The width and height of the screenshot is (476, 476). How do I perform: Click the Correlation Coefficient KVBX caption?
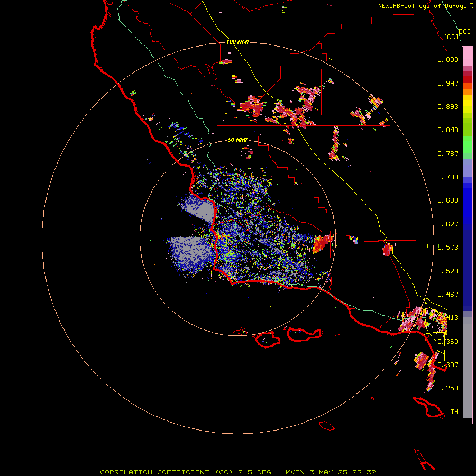[x=238, y=472]
